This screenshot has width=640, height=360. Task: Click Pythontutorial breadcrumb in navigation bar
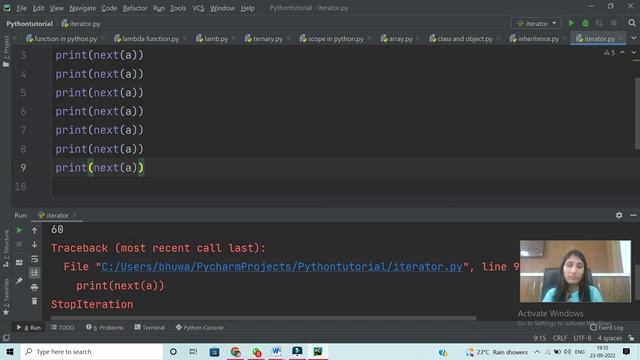29,24
